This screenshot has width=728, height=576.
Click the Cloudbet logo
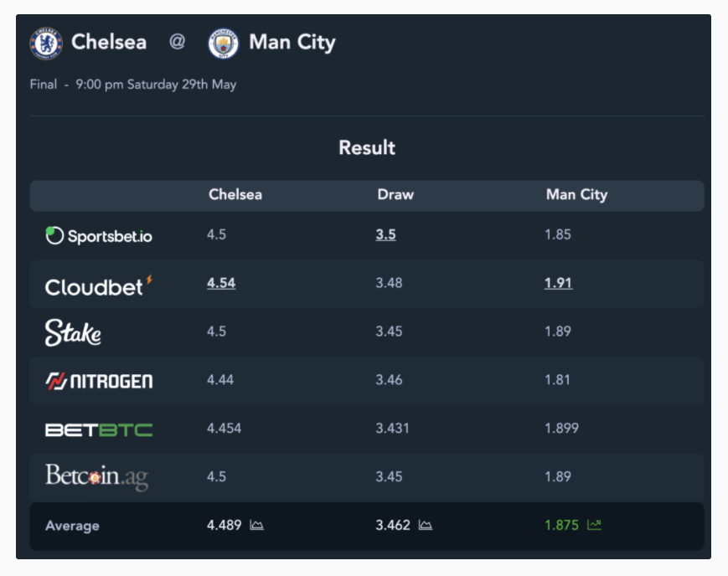[x=99, y=286]
